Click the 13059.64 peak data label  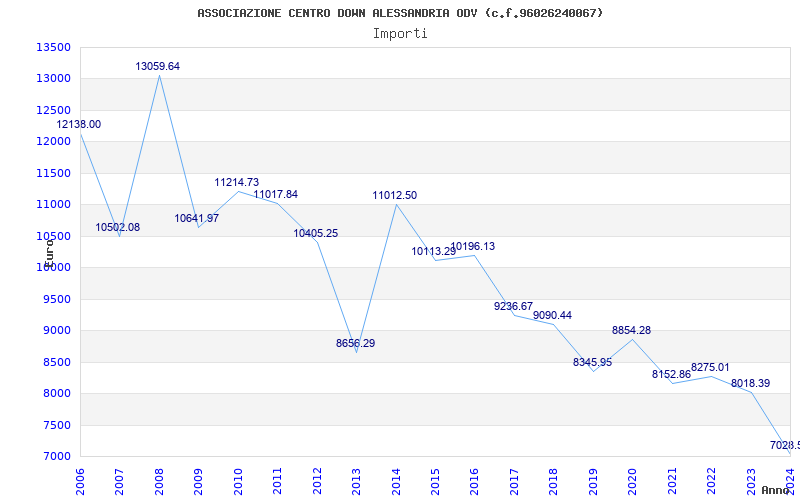click(x=158, y=66)
